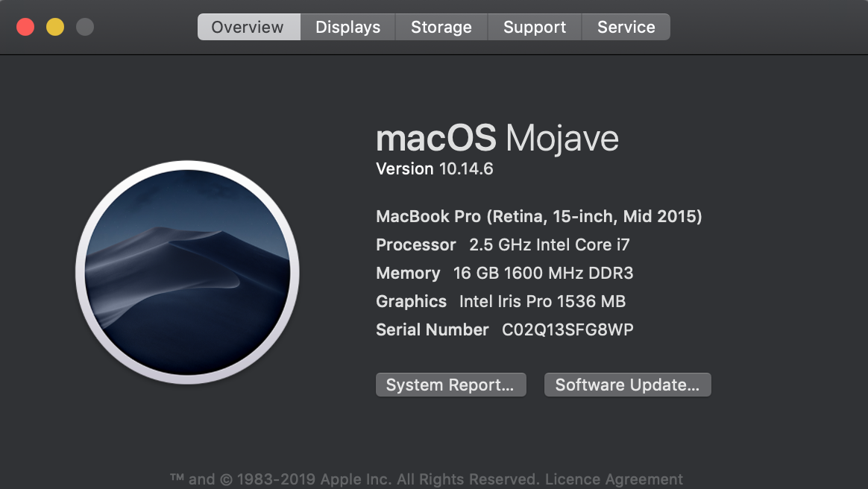Close the About This Mac window

25,27
